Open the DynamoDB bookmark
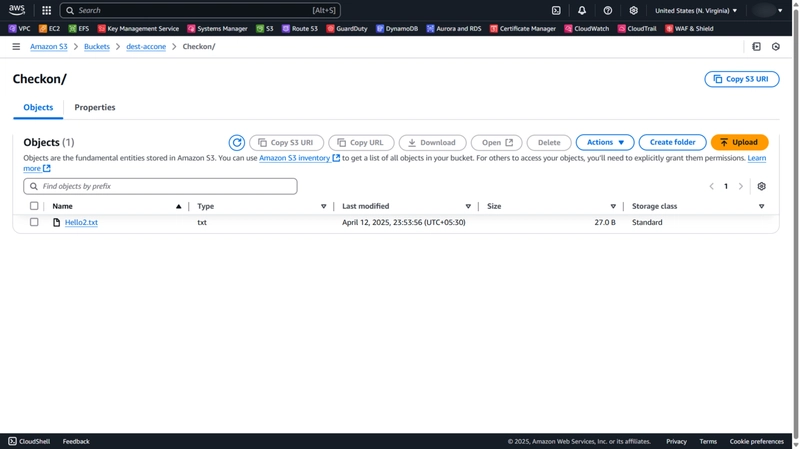The width and height of the screenshot is (800, 449). [x=397, y=29]
